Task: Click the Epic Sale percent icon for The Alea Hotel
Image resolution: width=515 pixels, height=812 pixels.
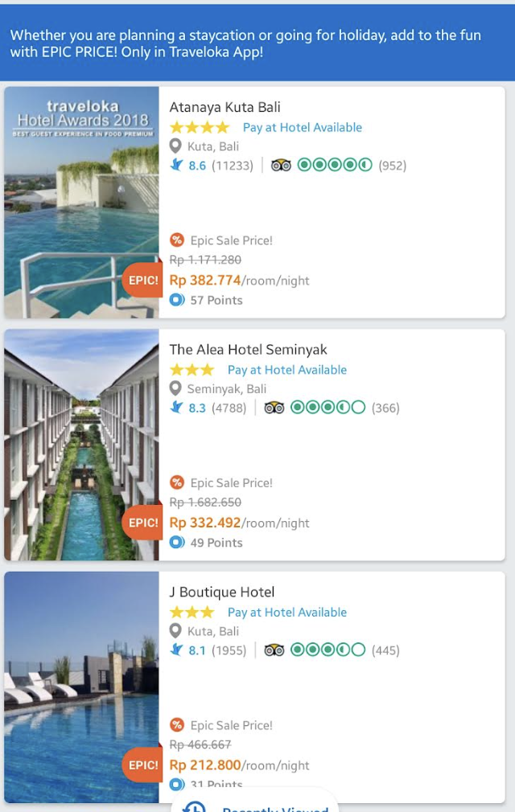Action: click(x=177, y=482)
